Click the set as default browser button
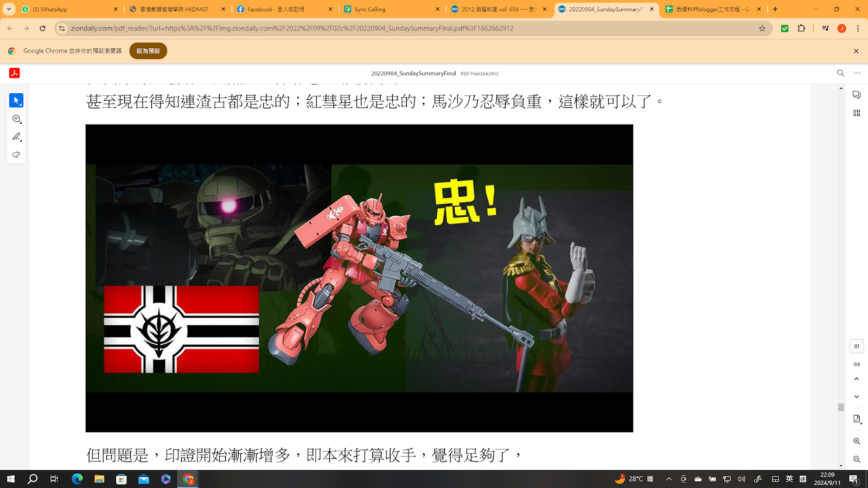Image resolution: width=868 pixels, height=488 pixels. coord(148,51)
